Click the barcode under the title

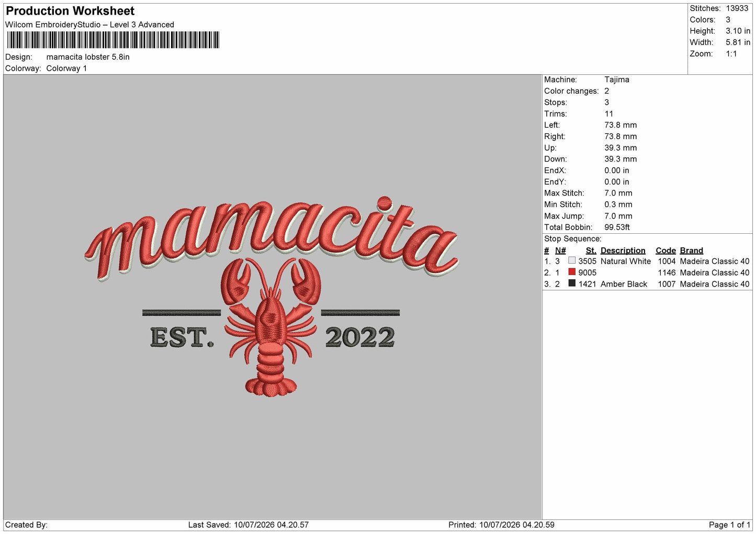tap(113, 40)
